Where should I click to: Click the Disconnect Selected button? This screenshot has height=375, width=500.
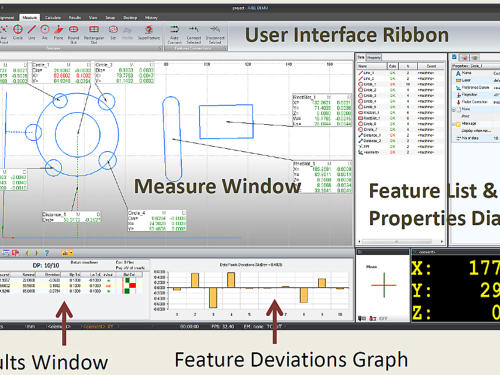coord(215,34)
